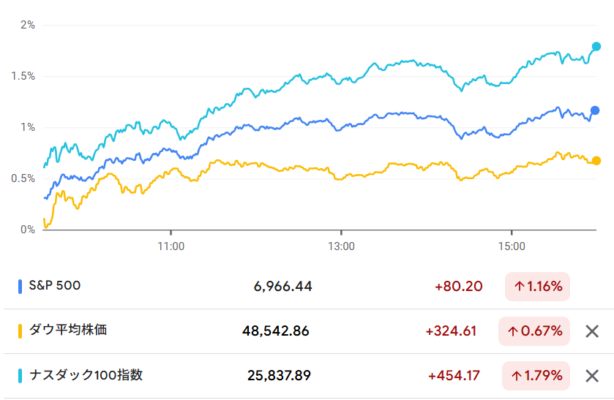Click the ダウ平均株価 ↑0.67% change badge
Screen dimensions: 614x400
pos(537,331)
